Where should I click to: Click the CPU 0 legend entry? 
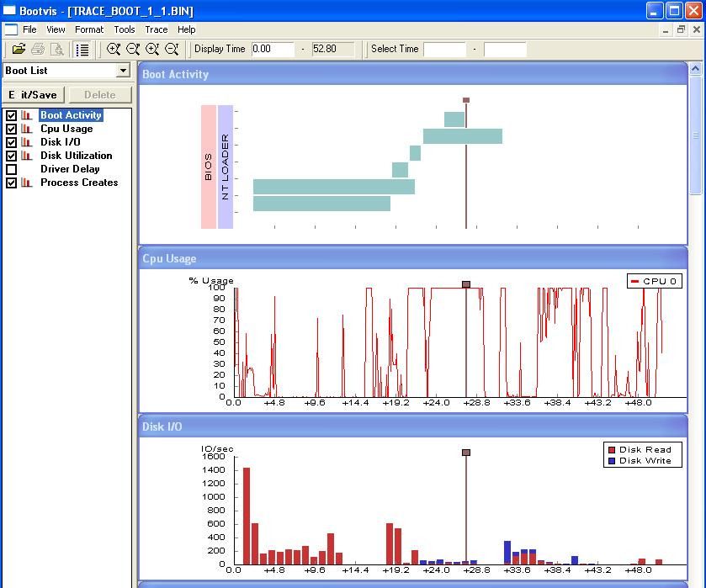(655, 282)
